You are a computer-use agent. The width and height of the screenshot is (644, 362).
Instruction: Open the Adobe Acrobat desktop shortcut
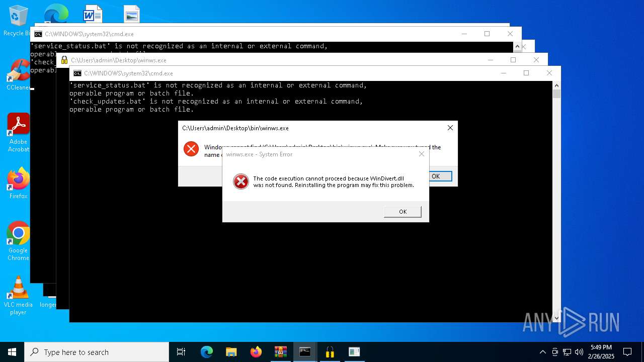click(x=19, y=133)
